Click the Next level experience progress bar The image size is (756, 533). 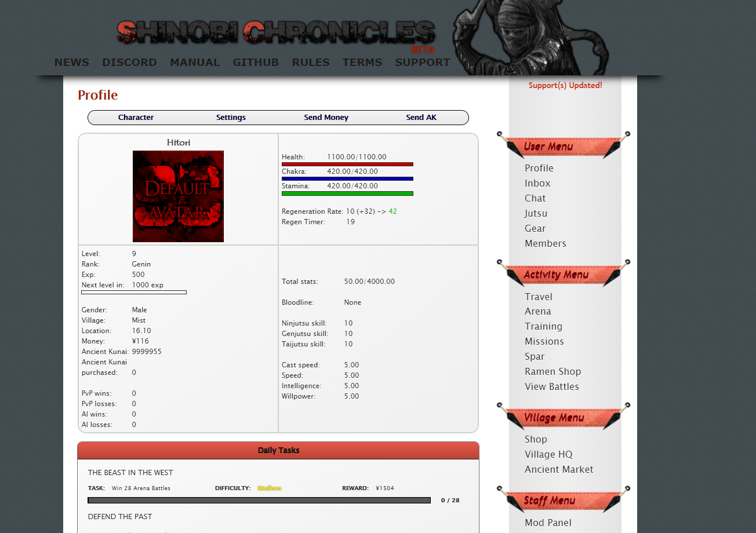tap(134, 292)
